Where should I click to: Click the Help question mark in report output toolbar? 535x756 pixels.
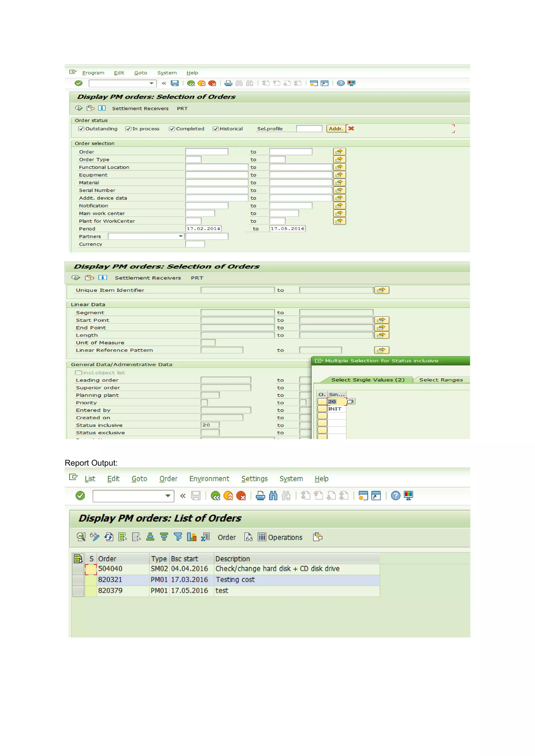396,496
